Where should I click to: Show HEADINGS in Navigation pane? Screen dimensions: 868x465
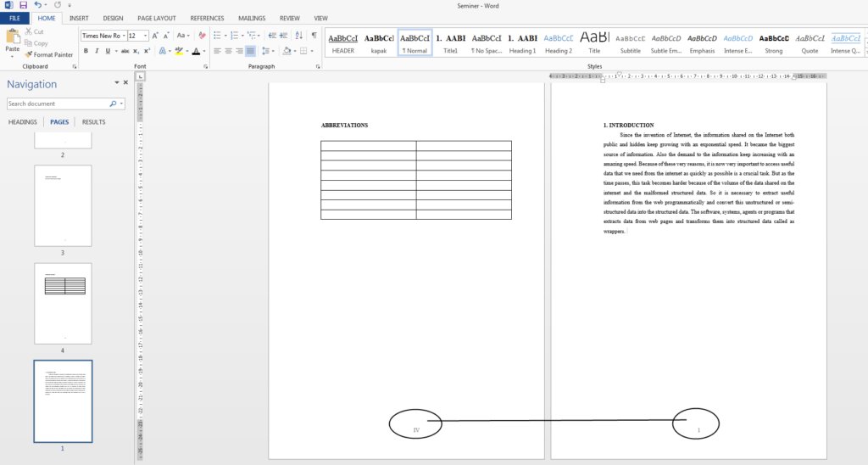pyautogui.click(x=23, y=122)
